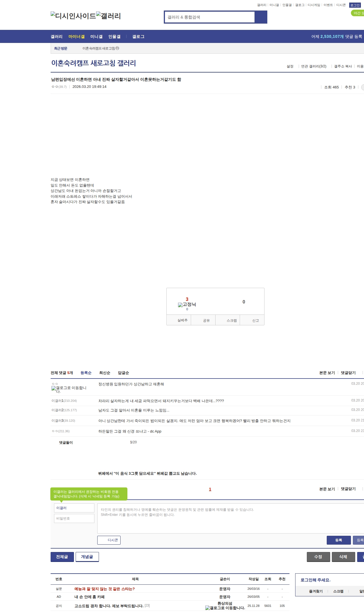Sort comments by 답글순
This screenshot has height=612, width=364.
click(123, 373)
